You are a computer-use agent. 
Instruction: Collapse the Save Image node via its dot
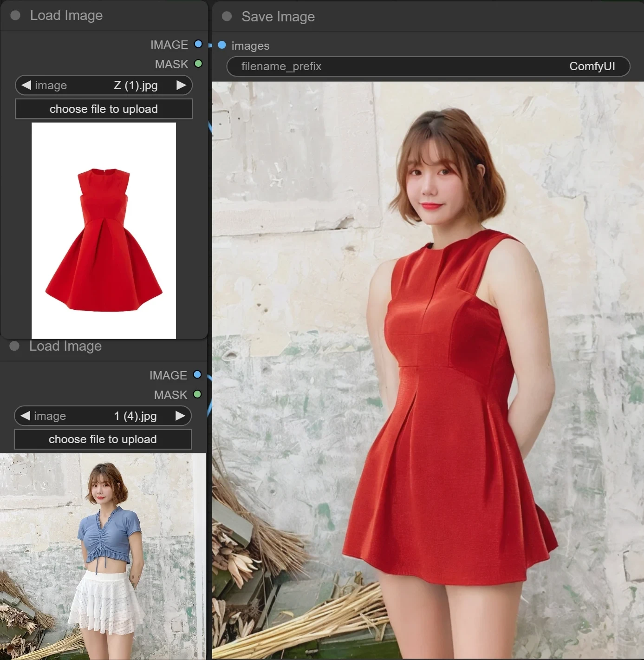click(x=227, y=16)
